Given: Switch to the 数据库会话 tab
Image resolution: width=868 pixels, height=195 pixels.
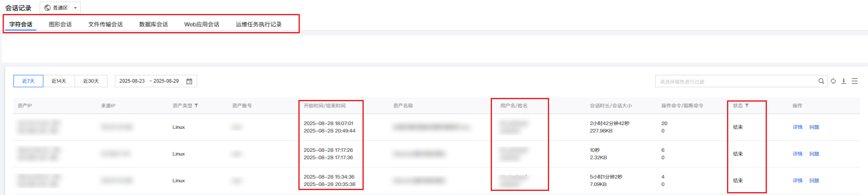Looking at the screenshot, I should point(153,24).
